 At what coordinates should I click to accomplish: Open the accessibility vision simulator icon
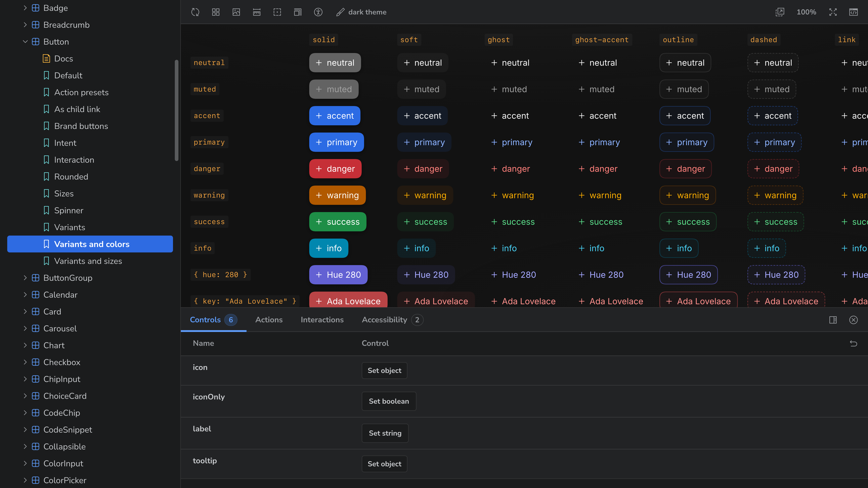pyautogui.click(x=318, y=12)
